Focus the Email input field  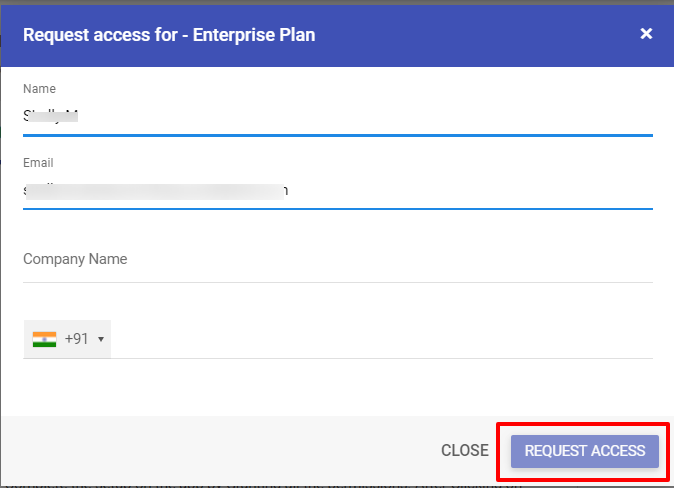[338, 190]
